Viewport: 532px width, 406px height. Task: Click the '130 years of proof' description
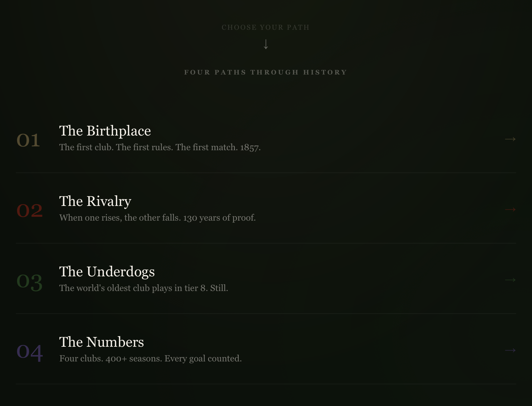tap(157, 218)
